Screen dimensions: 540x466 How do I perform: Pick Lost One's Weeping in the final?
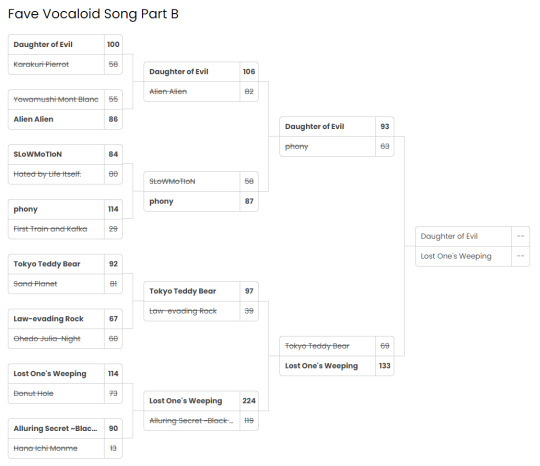[x=472, y=256]
